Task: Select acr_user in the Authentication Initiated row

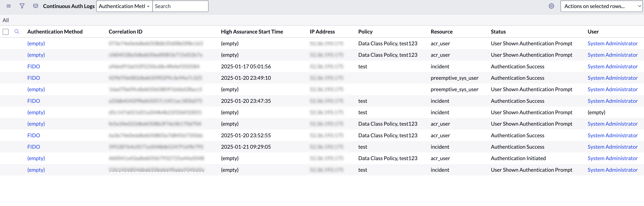Action: point(440,158)
